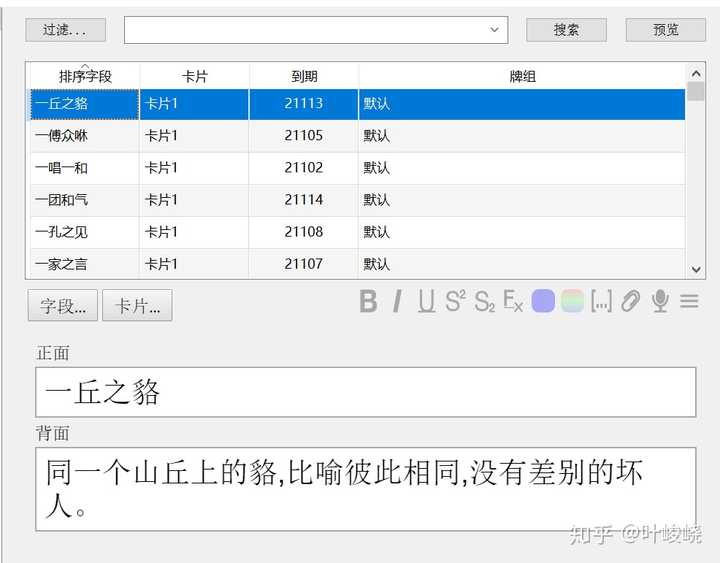The image size is (720, 563).
Task: Select the row 一家之言
Action: click(x=358, y=264)
